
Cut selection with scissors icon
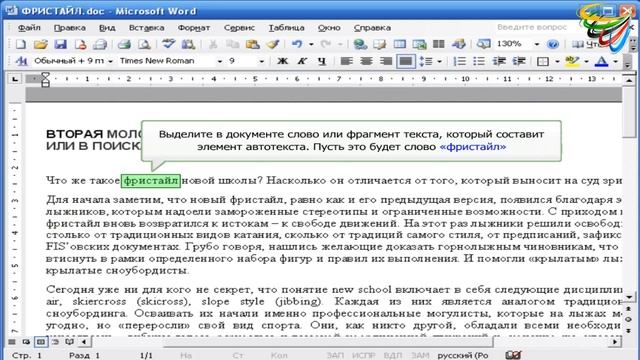(x=213, y=44)
